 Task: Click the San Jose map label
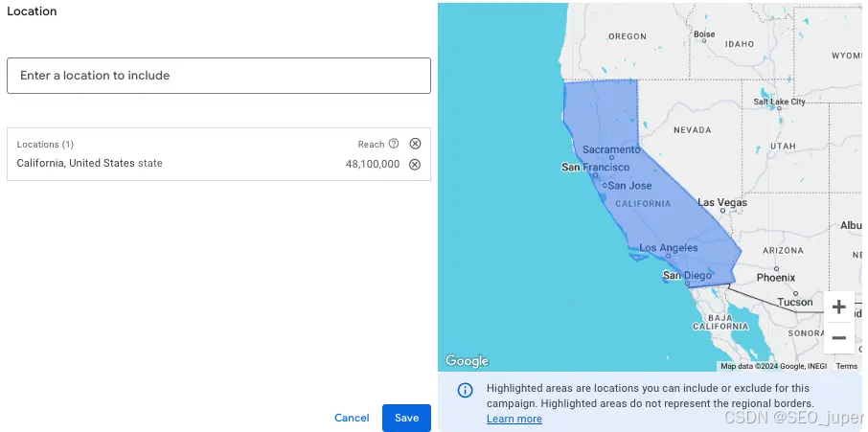(x=630, y=186)
